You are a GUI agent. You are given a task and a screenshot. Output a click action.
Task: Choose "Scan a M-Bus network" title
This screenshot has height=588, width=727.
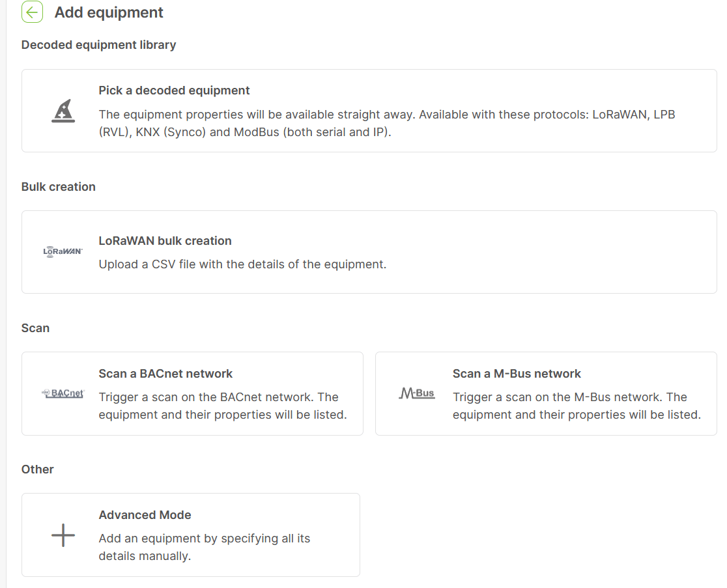coord(517,374)
